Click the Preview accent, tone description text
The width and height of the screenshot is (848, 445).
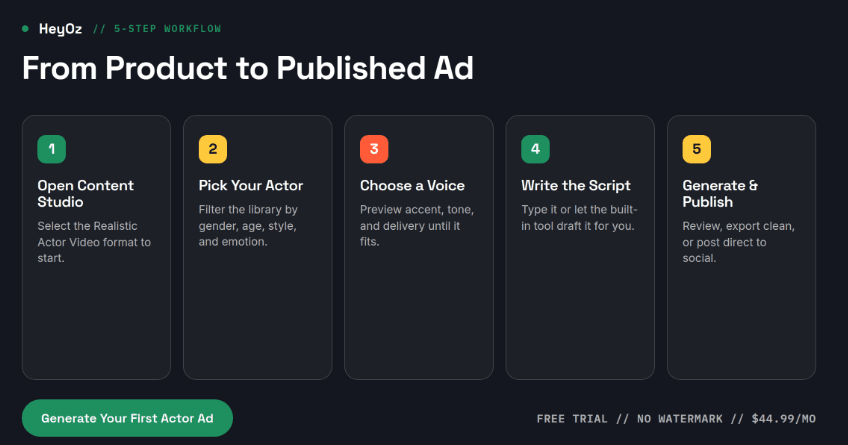click(417, 225)
